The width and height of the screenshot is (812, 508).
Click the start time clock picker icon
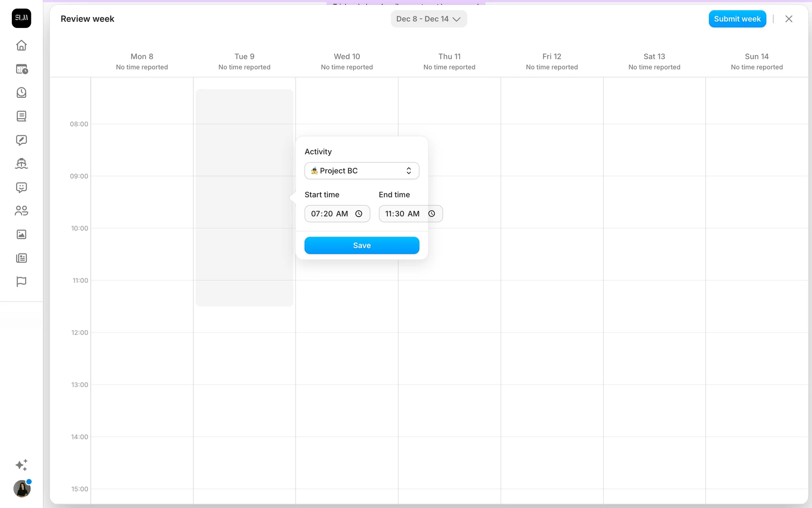click(x=359, y=214)
